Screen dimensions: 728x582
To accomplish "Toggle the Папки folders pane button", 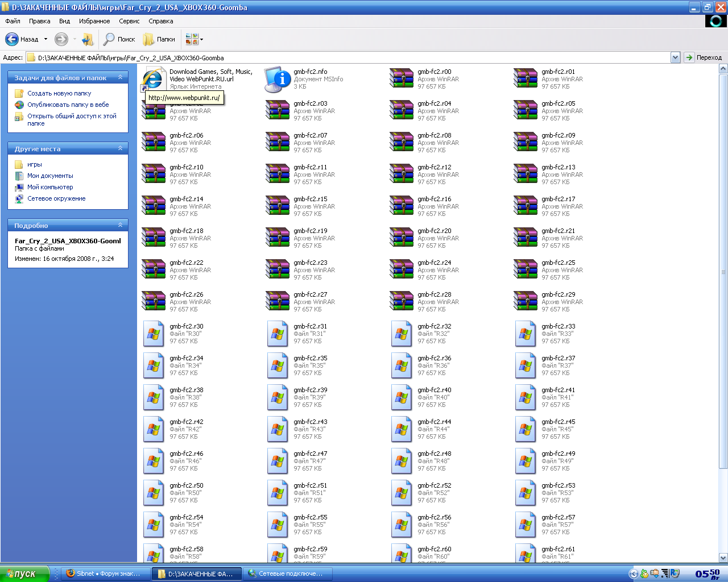I will click(x=159, y=39).
